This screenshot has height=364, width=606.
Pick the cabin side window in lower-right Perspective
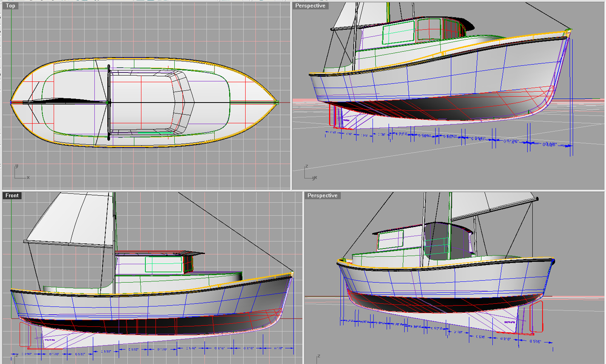390,239
